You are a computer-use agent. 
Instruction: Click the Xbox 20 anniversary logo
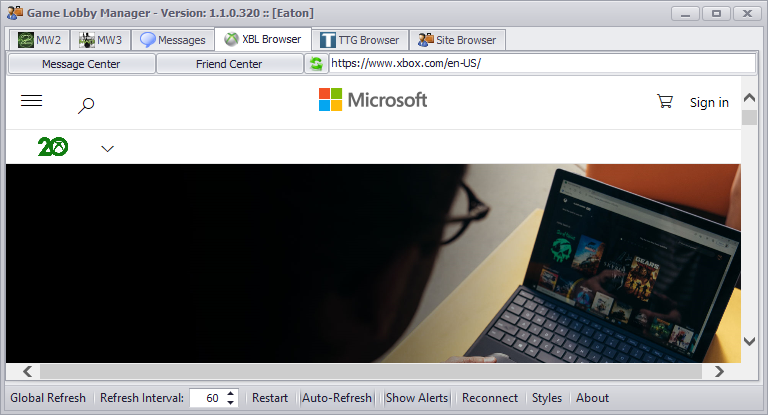(53, 147)
